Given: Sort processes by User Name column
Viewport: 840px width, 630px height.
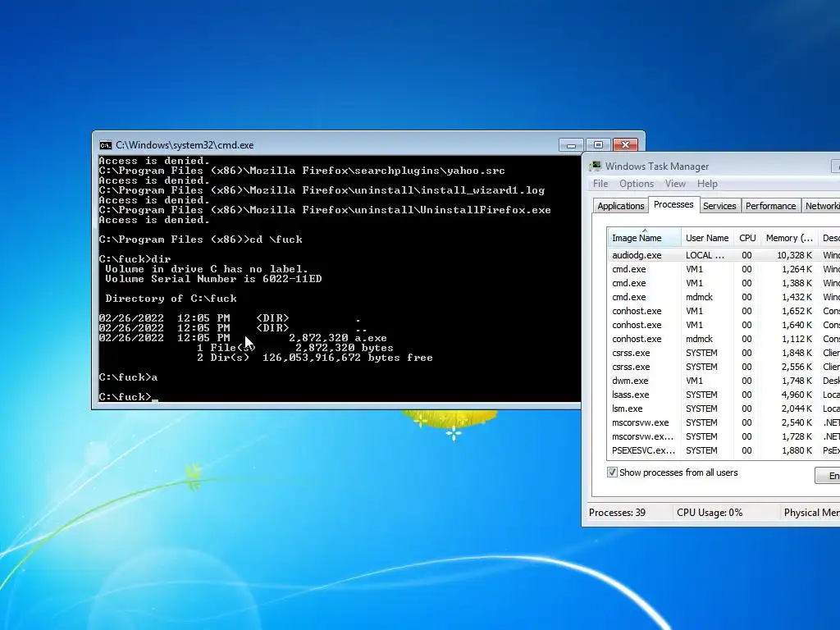Looking at the screenshot, I should (x=707, y=238).
